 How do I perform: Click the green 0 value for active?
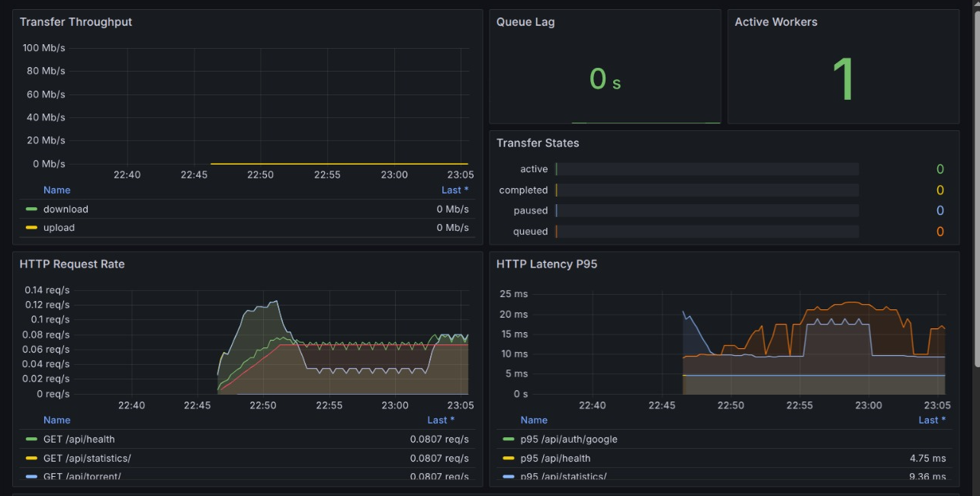point(940,169)
